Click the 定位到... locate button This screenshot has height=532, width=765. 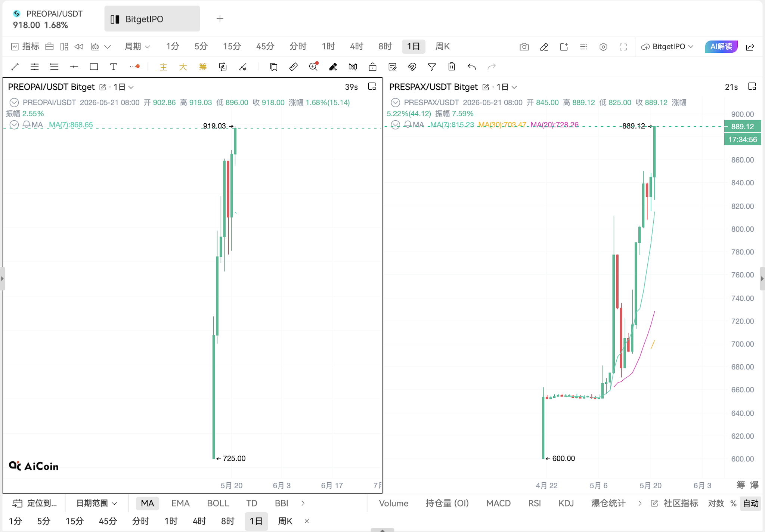pos(35,503)
